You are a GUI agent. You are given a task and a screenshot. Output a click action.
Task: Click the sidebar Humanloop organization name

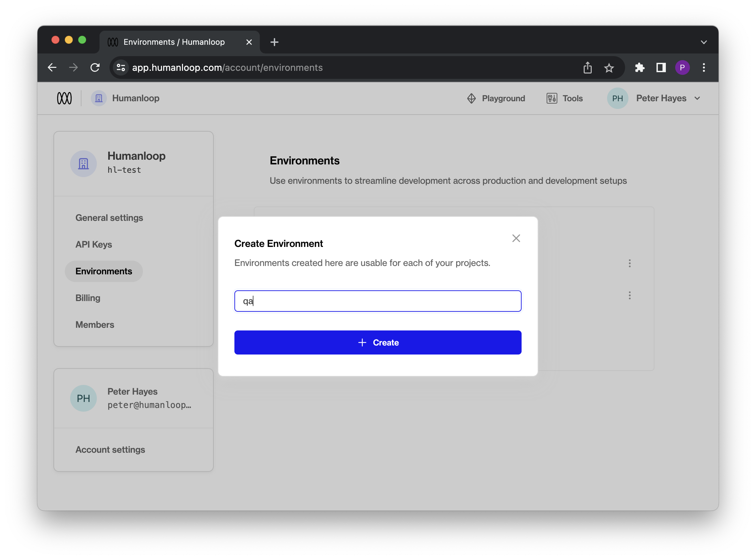pyautogui.click(x=136, y=156)
